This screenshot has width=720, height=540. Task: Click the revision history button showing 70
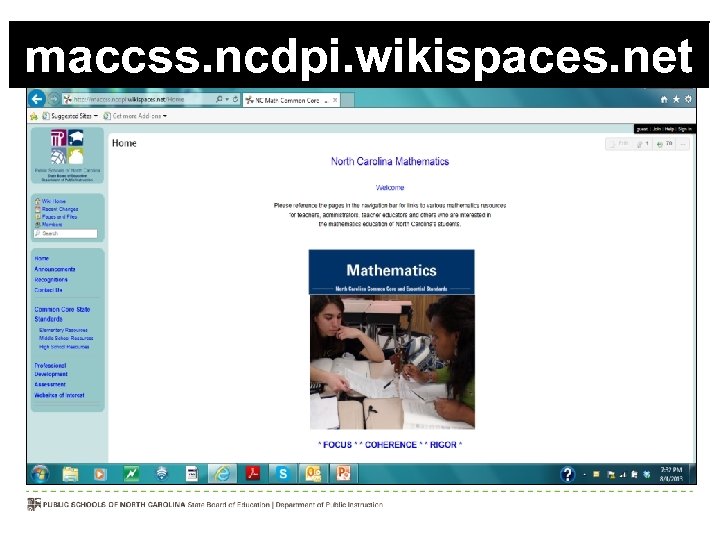point(664,144)
